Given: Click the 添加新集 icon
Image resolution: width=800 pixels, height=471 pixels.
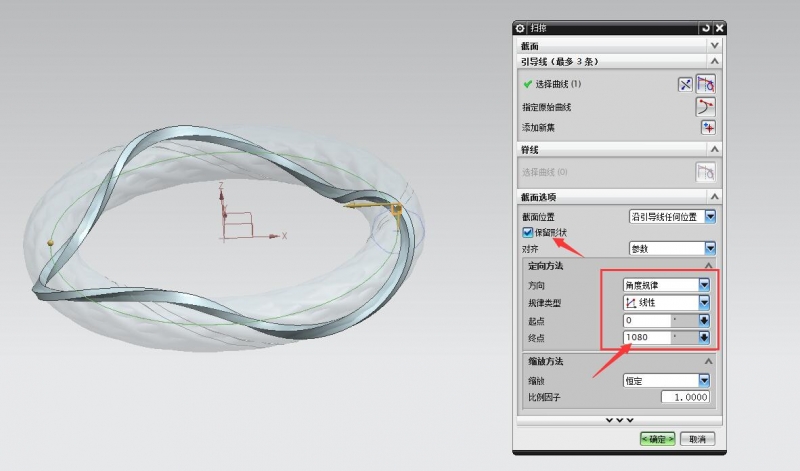Looking at the screenshot, I should click(708, 128).
